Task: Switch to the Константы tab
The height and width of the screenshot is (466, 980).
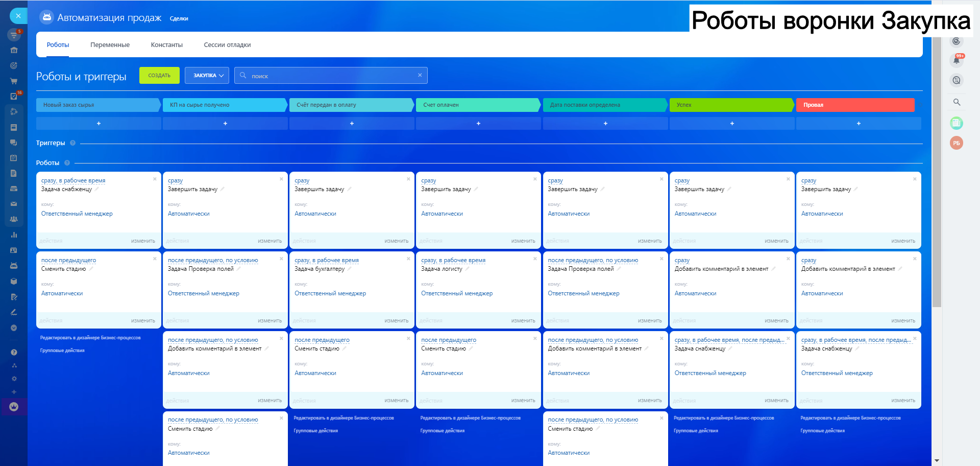Action: coord(166,45)
